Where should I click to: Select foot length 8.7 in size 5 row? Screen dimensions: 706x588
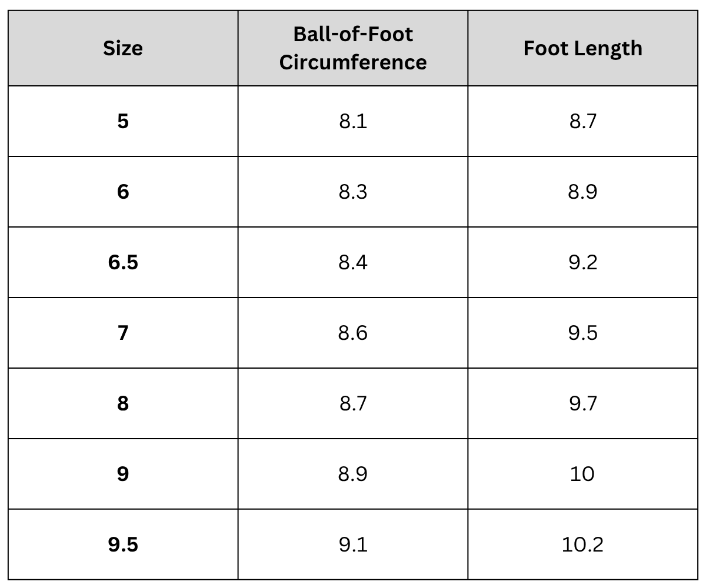coord(582,121)
